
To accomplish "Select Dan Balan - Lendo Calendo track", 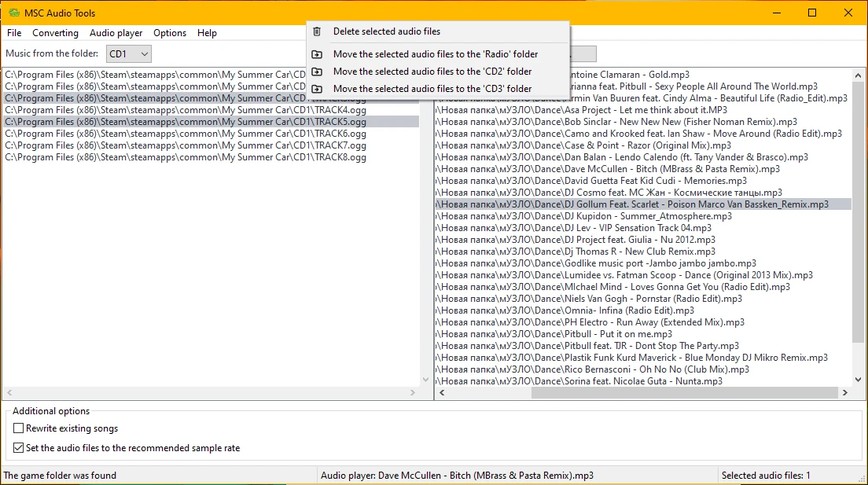I will 643,157.
